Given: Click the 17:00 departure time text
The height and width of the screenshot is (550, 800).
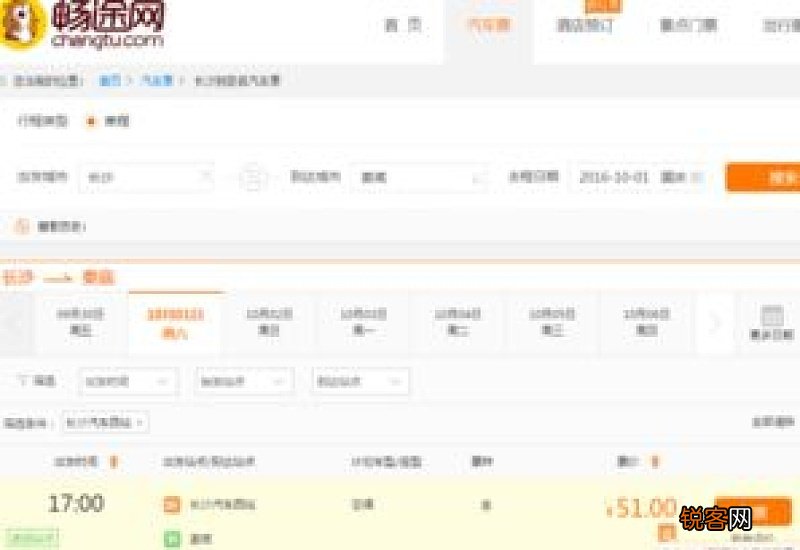Looking at the screenshot, I should [76, 504].
